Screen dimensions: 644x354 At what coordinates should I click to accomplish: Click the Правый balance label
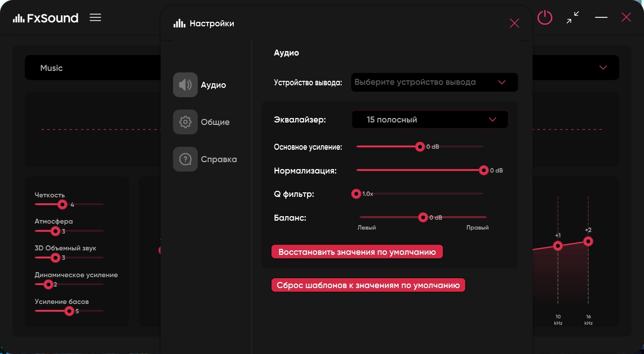(x=478, y=228)
